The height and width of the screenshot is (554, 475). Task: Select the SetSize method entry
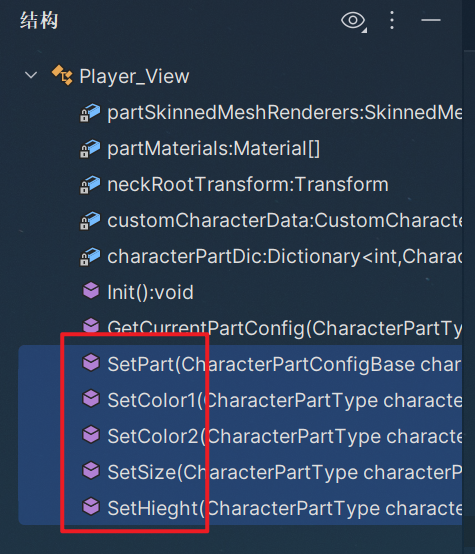click(240, 472)
